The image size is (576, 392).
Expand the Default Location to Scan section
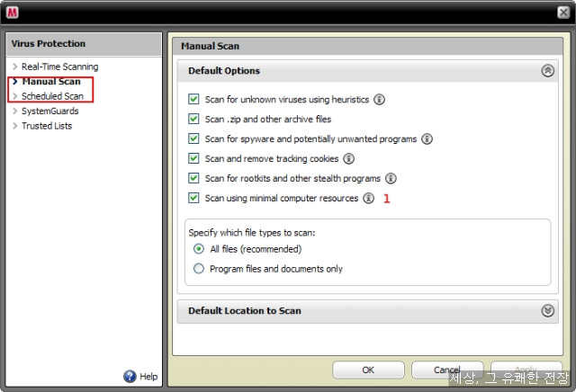coord(548,311)
